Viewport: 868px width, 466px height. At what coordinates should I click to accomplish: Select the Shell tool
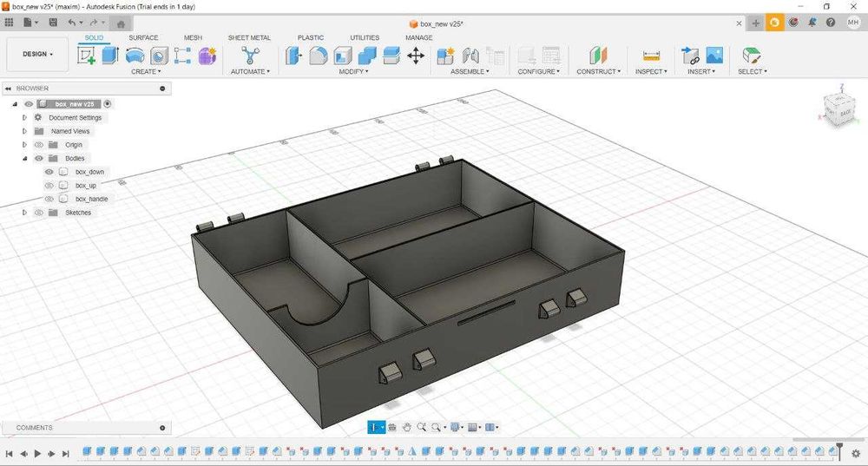point(343,56)
